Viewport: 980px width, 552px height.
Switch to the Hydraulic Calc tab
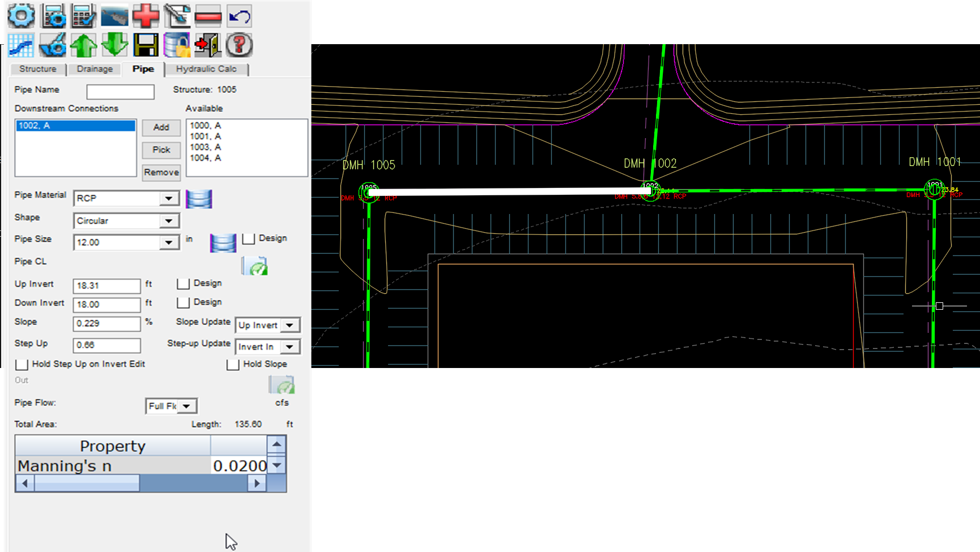pyautogui.click(x=207, y=69)
